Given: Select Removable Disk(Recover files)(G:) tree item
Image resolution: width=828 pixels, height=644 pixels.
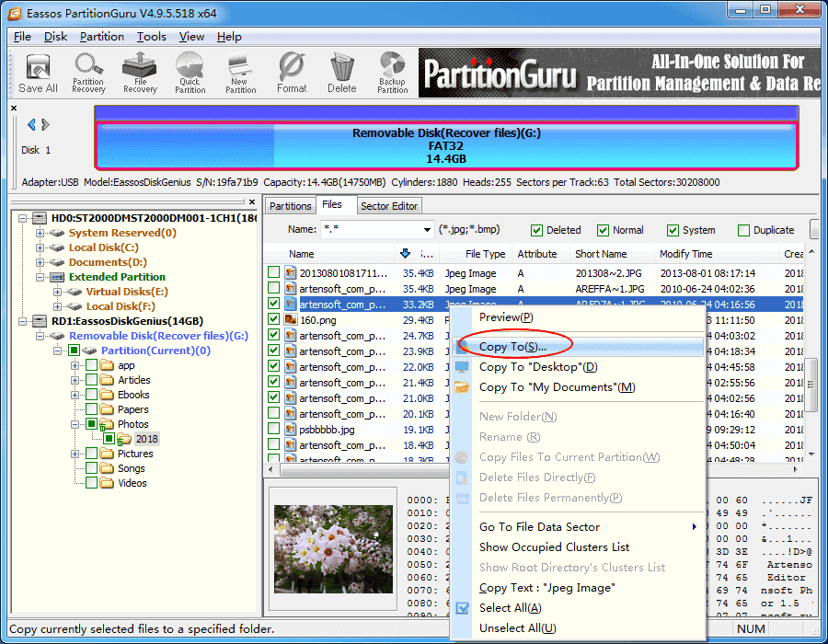Looking at the screenshot, I should 158,336.
